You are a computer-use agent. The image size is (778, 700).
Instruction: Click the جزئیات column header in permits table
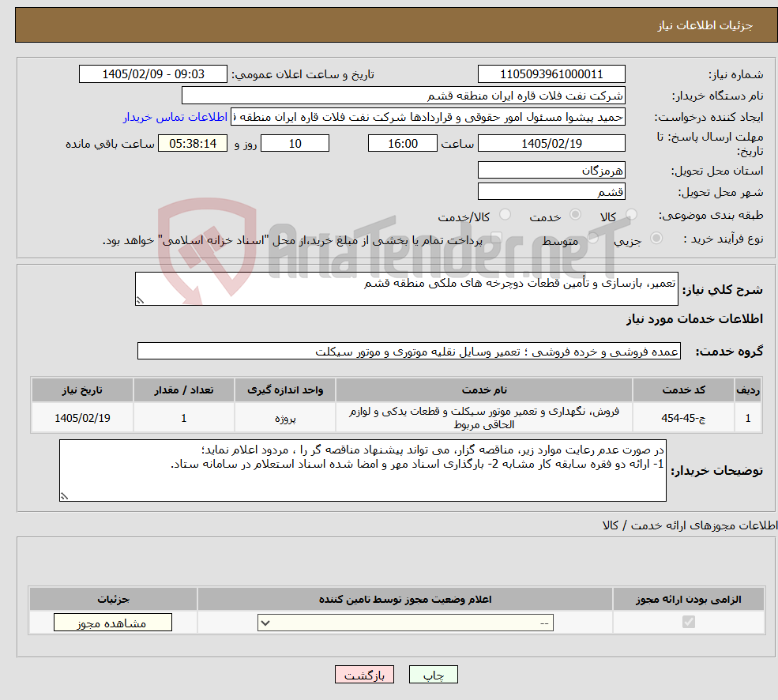point(113,599)
